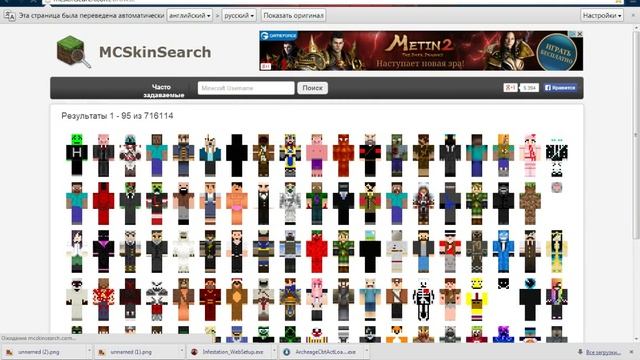Open the dirt-block textured skin
Screen dimensions: 640x360
pos(530,203)
